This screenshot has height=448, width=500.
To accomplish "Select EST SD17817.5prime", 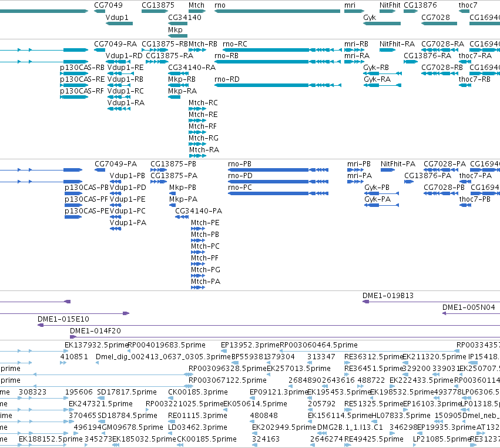I will pyautogui.click(x=127, y=392).
